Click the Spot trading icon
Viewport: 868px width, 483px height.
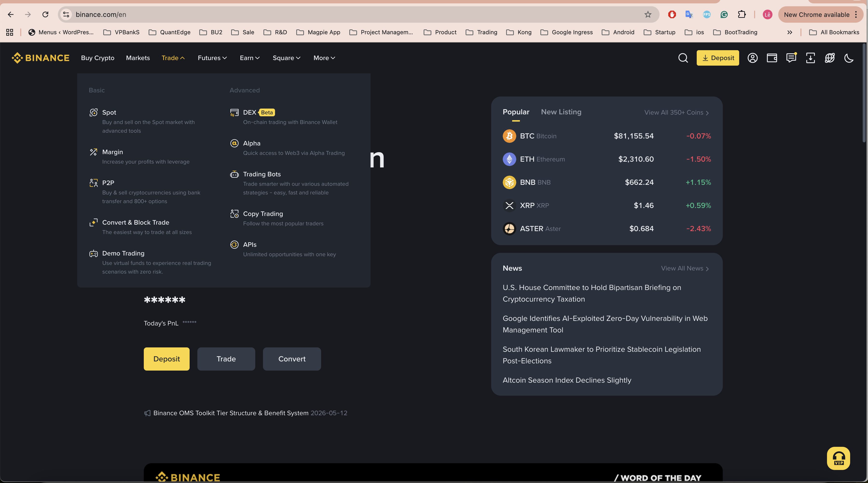(93, 112)
